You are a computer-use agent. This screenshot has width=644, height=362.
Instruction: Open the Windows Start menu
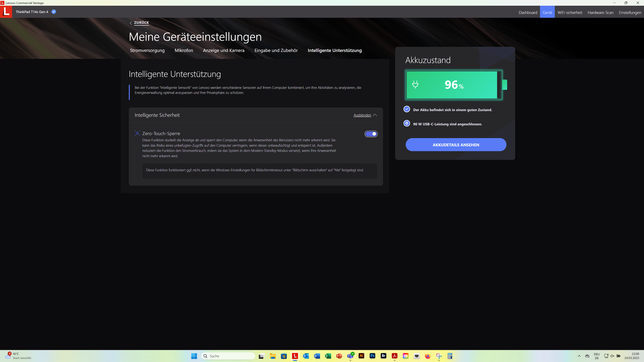point(194,356)
